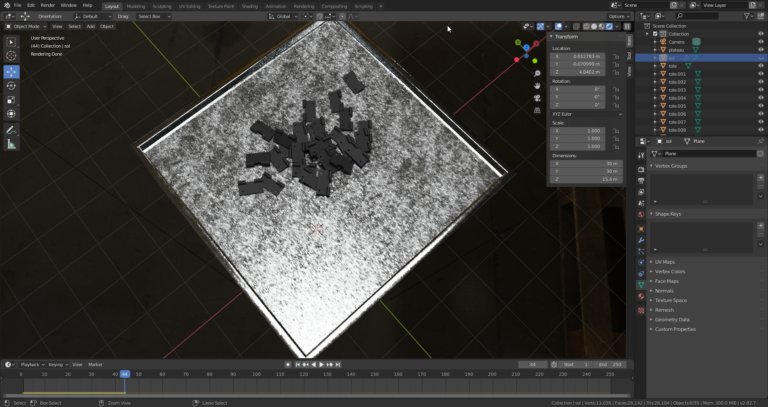The width and height of the screenshot is (768, 407).
Task: Switch perspective/orthographic grid icon
Action: pos(537,110)
